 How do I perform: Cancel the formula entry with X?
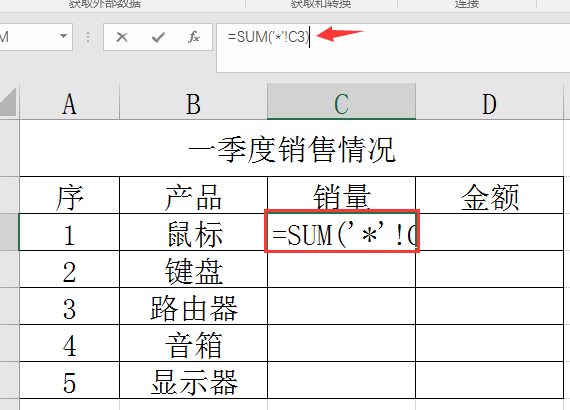pyautogui.click(x=122, y=37)
